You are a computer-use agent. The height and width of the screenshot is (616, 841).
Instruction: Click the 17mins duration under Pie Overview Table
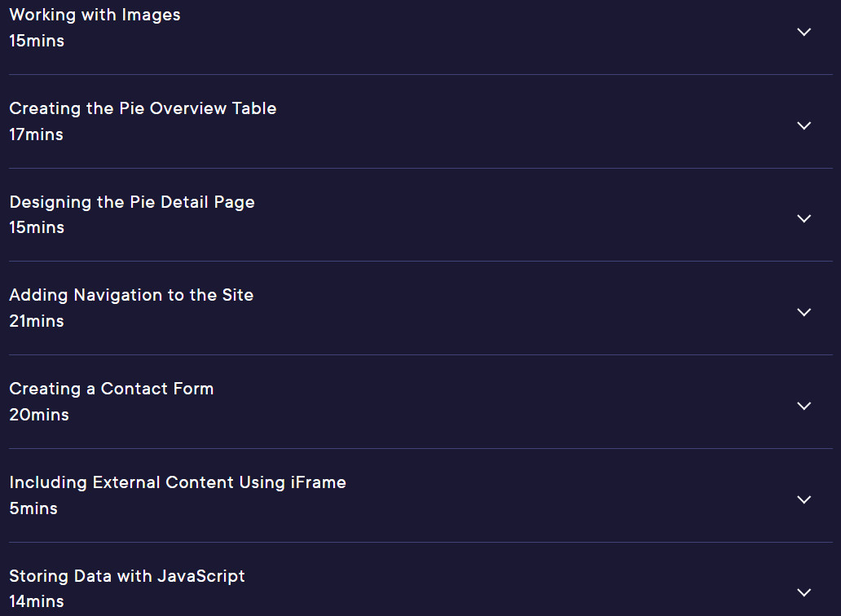coord(37,134)
